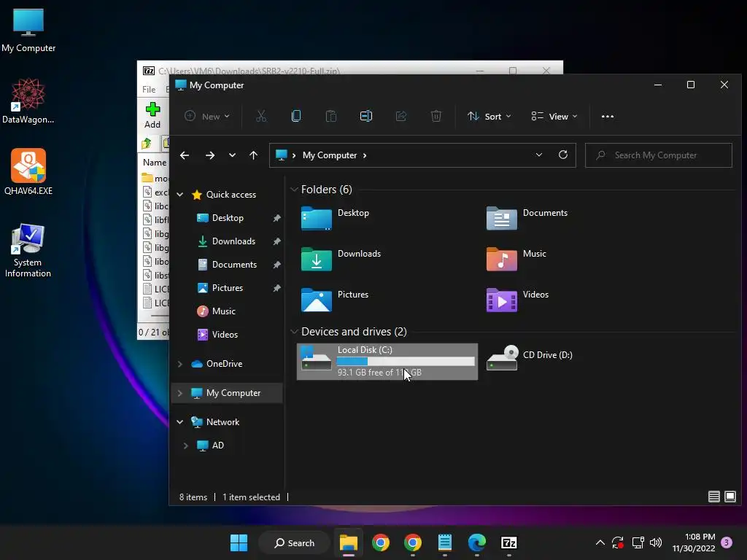This screenshot has height=560, width=747.
Task: Open the Pictures folder in Folders section
Action: (335, 300)
